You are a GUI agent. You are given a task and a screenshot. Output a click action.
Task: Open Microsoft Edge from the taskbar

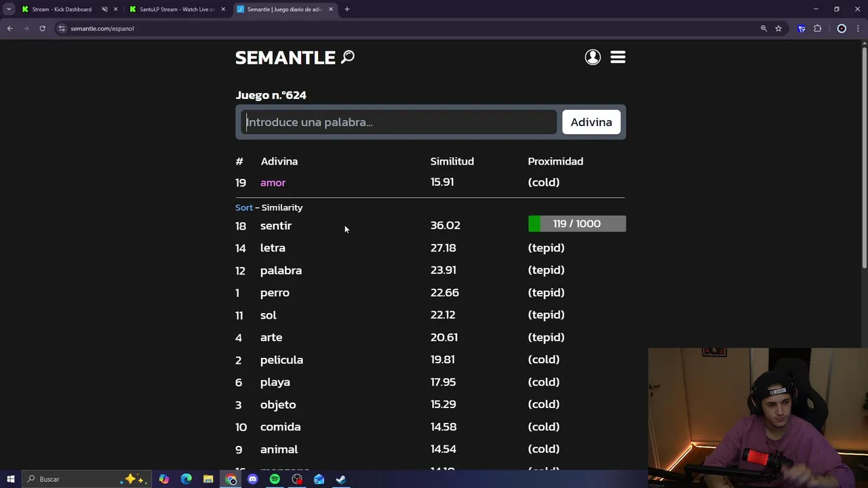point(186,479)
